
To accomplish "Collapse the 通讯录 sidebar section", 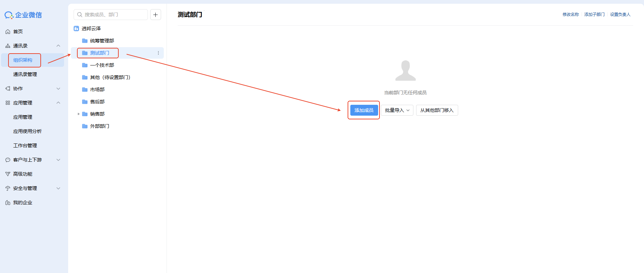I will click(x=58, y=46).
